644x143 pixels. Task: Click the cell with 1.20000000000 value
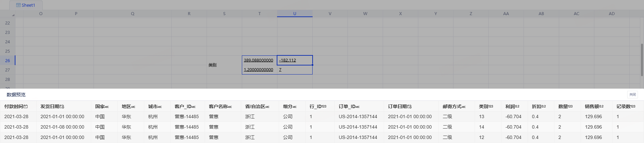[x=259, y=70]
